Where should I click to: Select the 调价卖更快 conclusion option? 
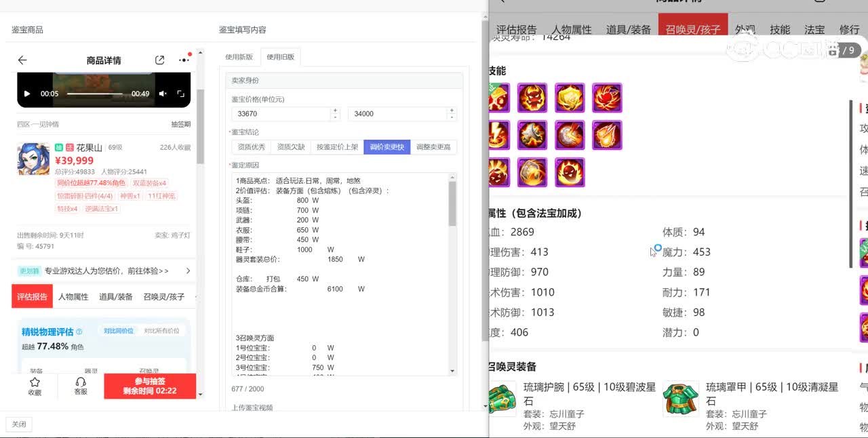[387, 147]
